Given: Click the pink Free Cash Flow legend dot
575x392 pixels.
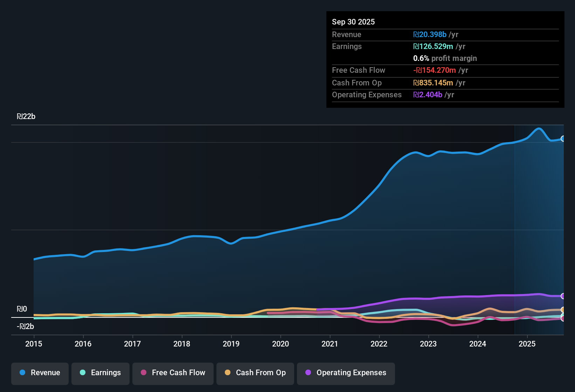Looking at the screenshot, I should pyautogui.click(x=143, y=373).
